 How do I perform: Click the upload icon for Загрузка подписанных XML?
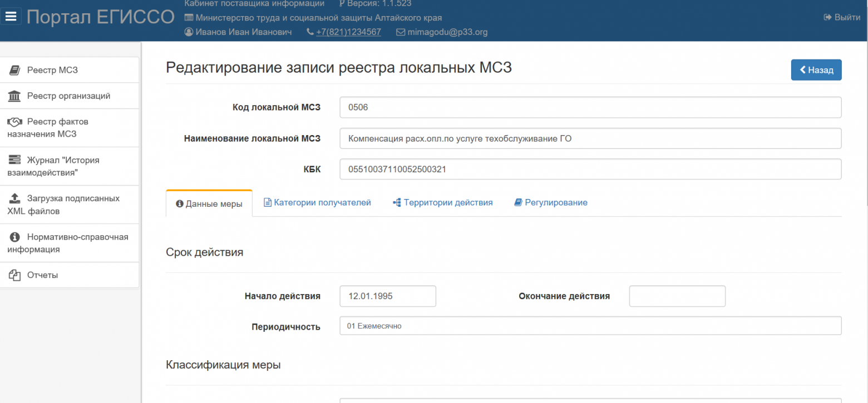coord(15,198)
